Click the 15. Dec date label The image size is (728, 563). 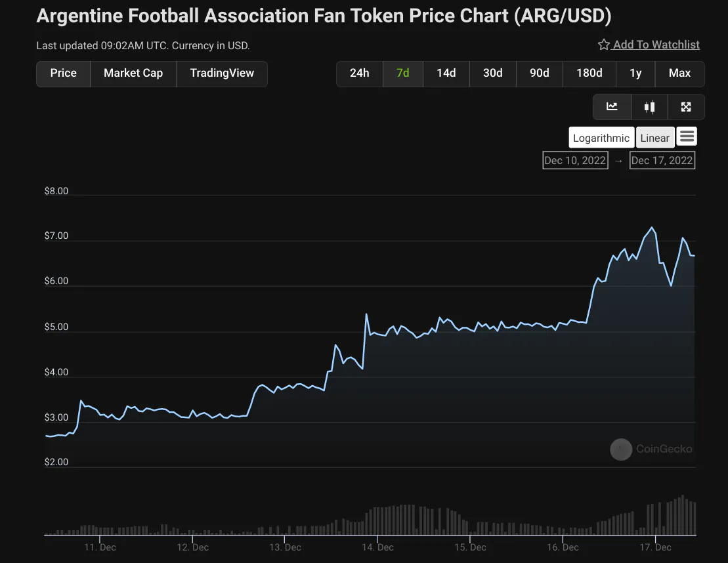470,547
